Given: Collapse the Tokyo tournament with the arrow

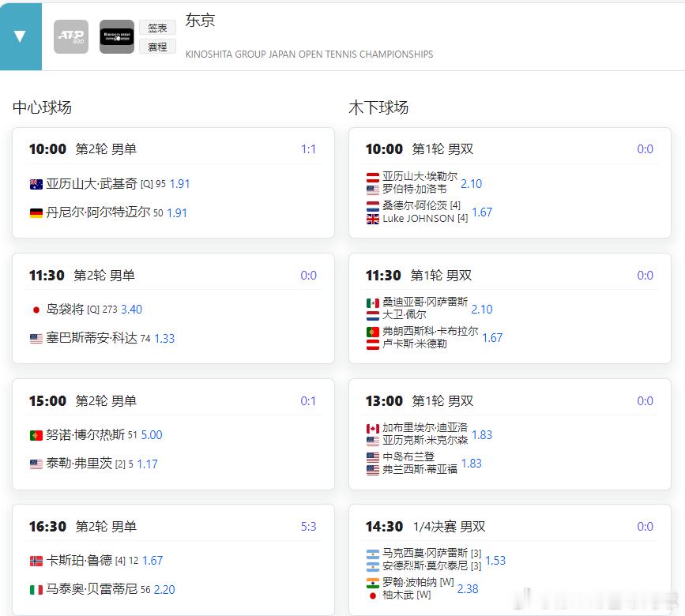Looking at the screenshot, I should pyautogui.click(x=20, y=36).
